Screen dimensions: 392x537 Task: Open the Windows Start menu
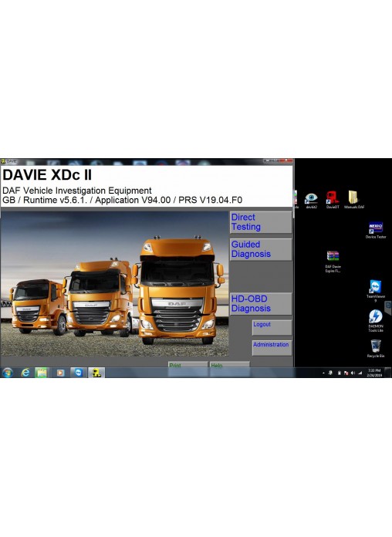[7, 373]
